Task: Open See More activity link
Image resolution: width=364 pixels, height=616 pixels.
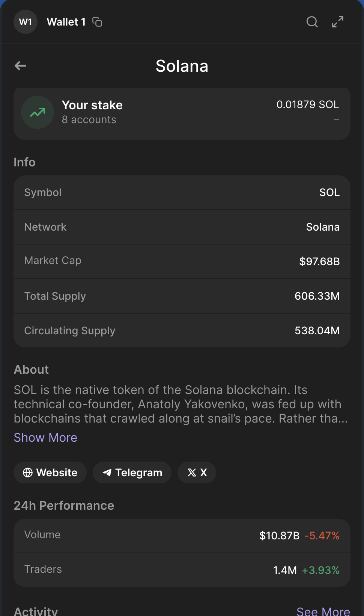Action: point(323,611)
